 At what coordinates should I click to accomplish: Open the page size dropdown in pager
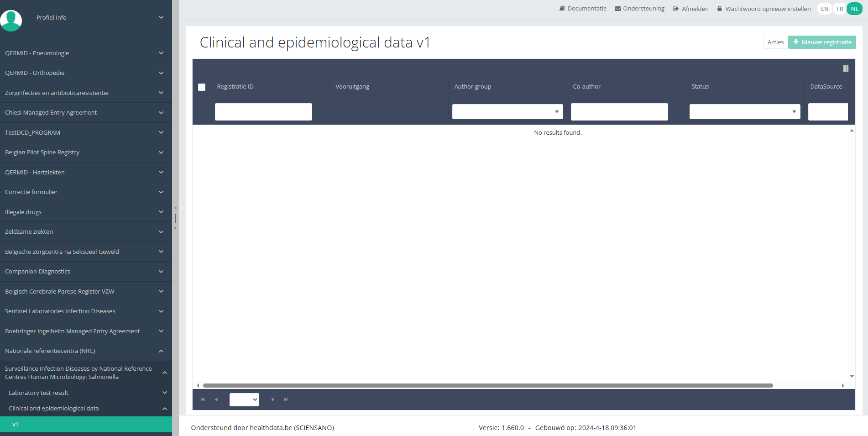[244, 399]
